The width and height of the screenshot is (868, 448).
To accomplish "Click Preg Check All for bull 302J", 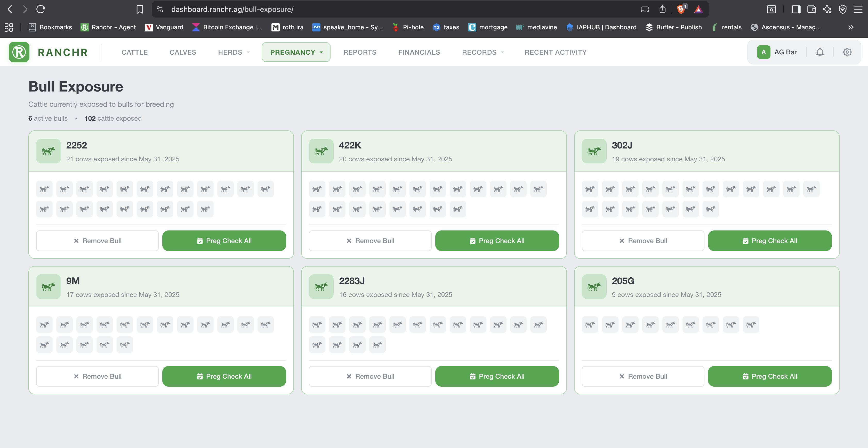I will point(769,241).
